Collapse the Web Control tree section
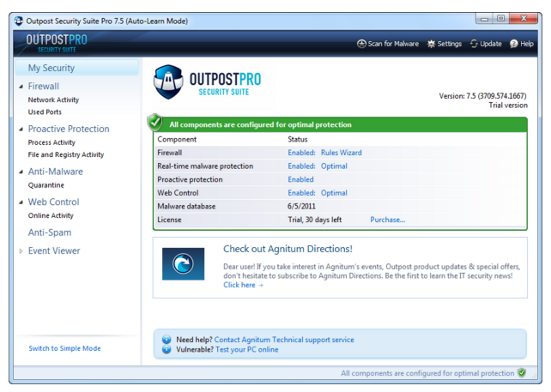Image resolution: width=551 pixels, height=392 pixels. point(21,202)
